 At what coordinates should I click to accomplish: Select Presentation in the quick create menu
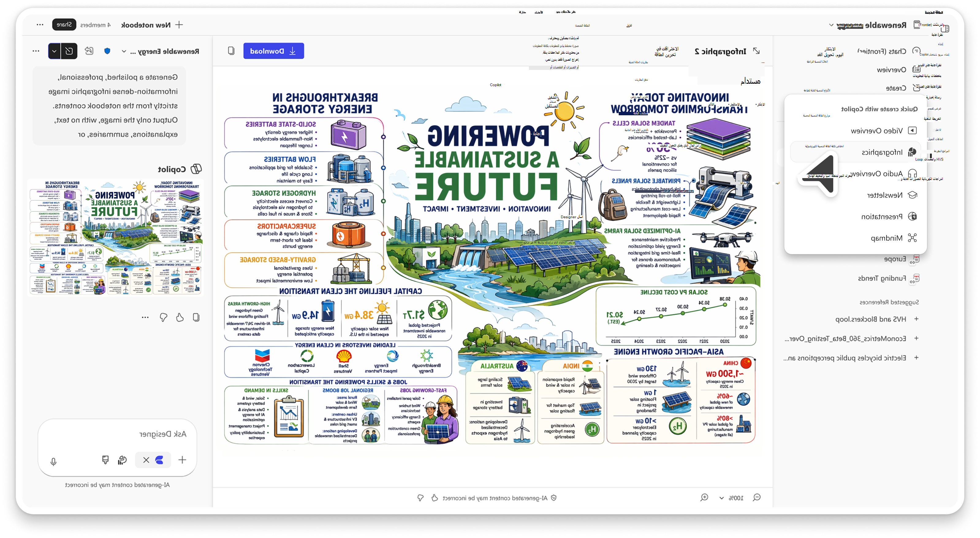click(x=889, y=216)
